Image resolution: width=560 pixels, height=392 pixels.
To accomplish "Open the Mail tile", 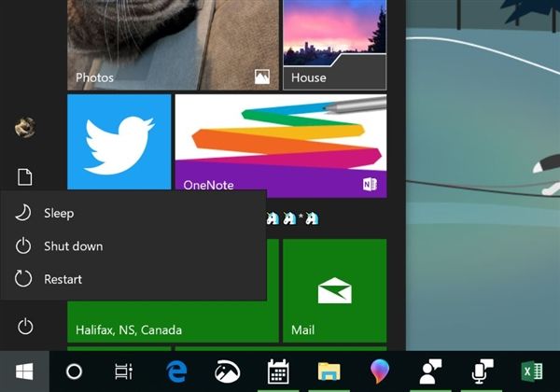I will point(334,290).
